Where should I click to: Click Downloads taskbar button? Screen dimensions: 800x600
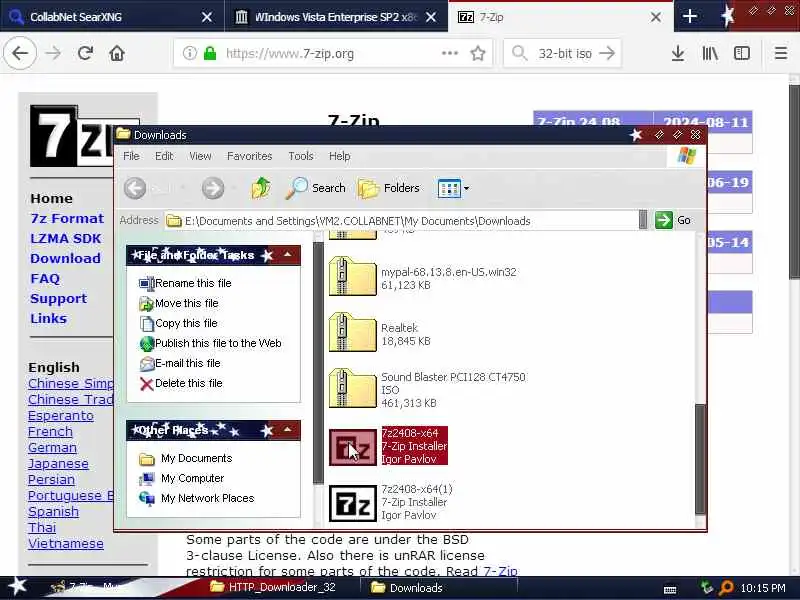coord(439,587)
